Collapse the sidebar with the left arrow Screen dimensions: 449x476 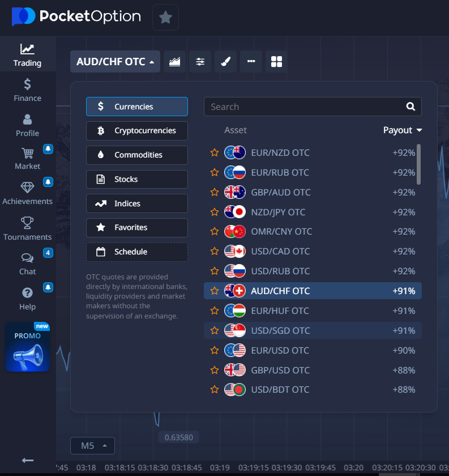[x=27, y=461]
